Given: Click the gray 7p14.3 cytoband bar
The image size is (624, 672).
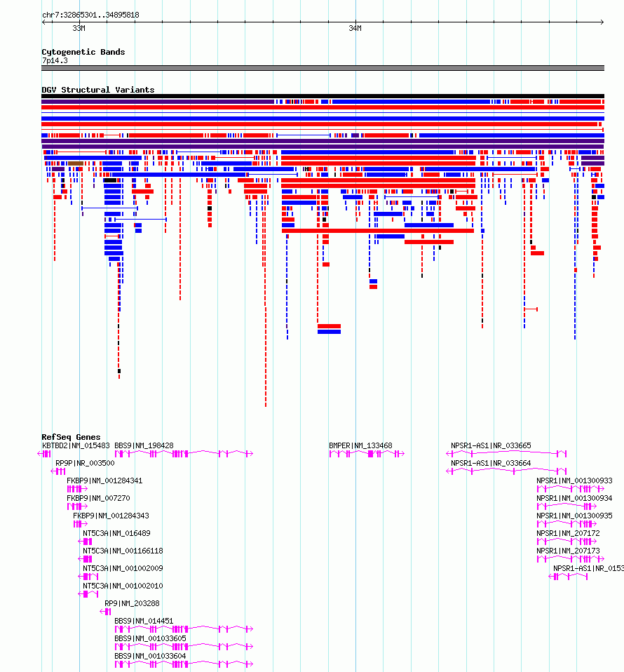Looking at the screenshot, I should (323, 68).
